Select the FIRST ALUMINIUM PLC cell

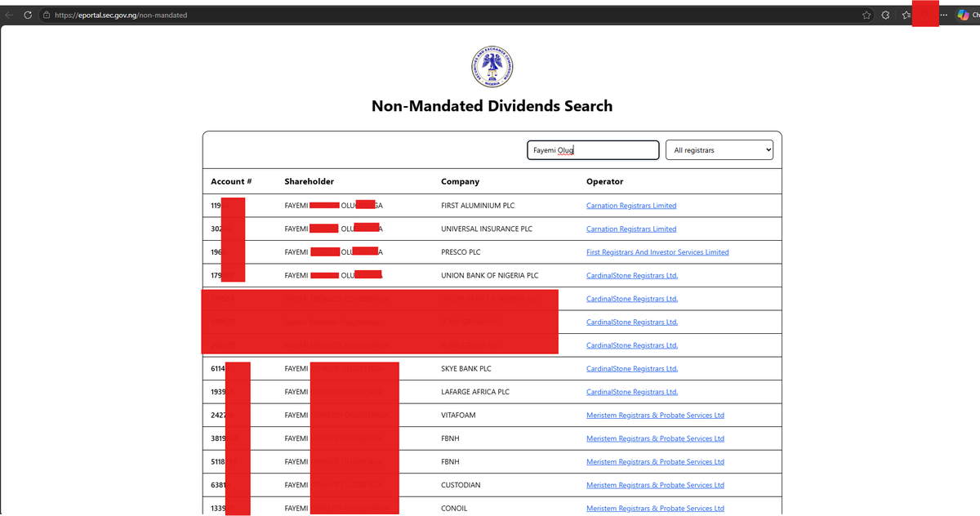pos(478,206)
